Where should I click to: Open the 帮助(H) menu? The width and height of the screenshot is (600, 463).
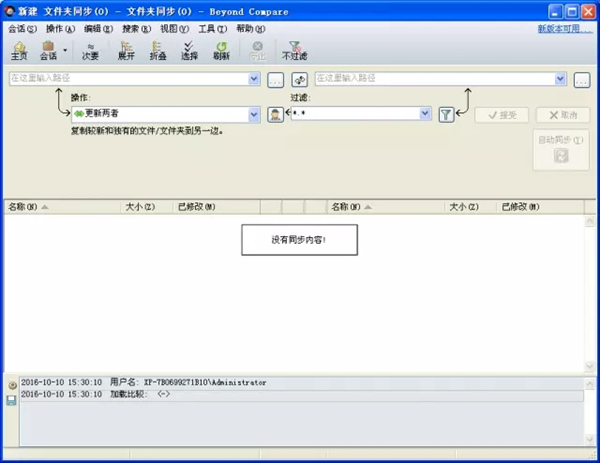tap(251, 29)
